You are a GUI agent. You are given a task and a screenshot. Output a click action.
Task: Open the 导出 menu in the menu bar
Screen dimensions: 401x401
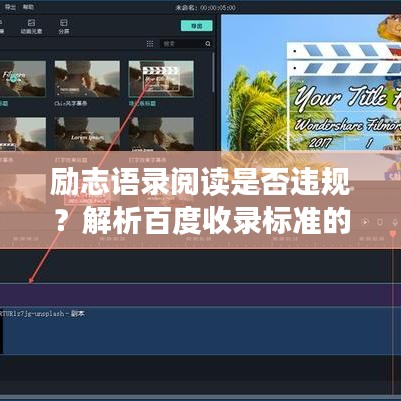10,7
